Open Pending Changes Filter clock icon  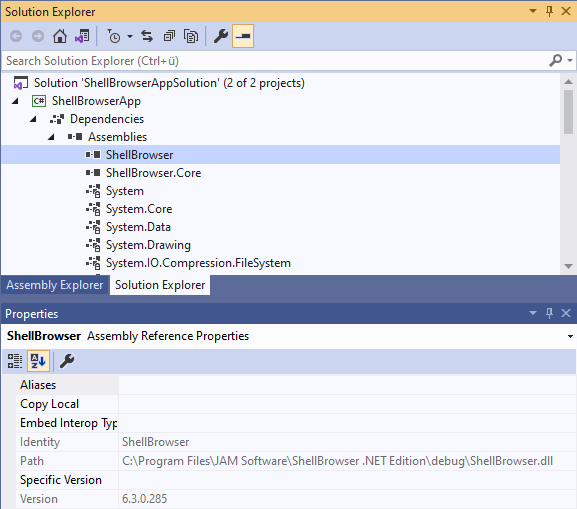click(x=114, y=36)
